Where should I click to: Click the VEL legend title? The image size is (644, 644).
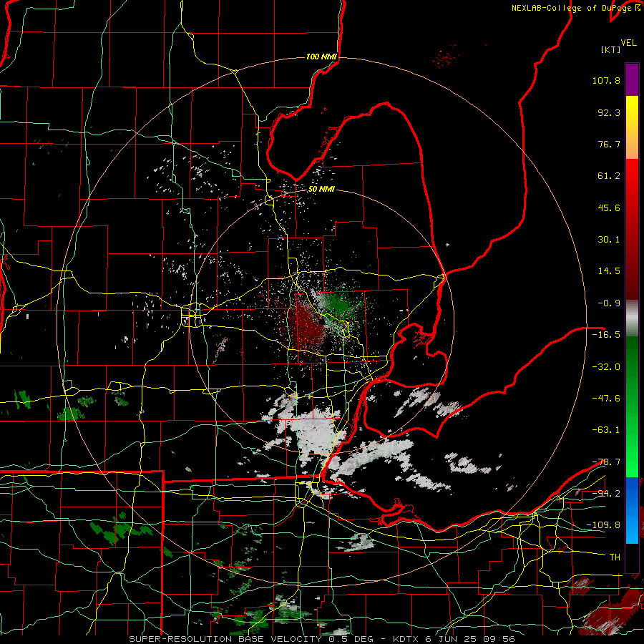pyautogui.click(x=629, y=43)
